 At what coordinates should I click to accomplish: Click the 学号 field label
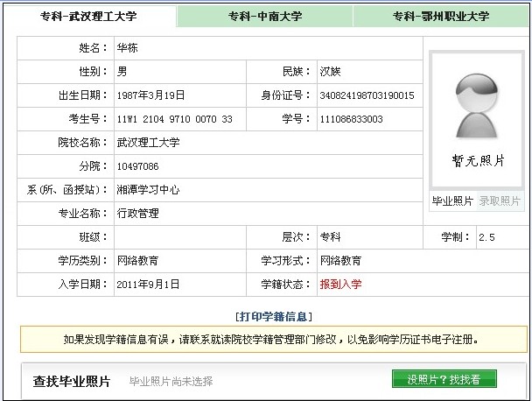[296, 119]
